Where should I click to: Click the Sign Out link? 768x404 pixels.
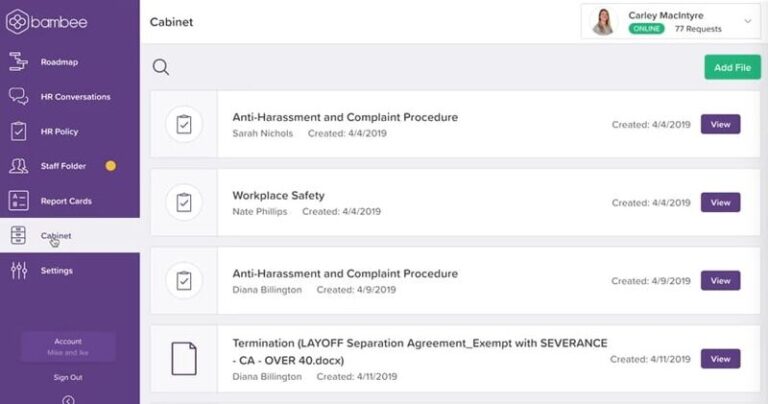coord(68,377)
